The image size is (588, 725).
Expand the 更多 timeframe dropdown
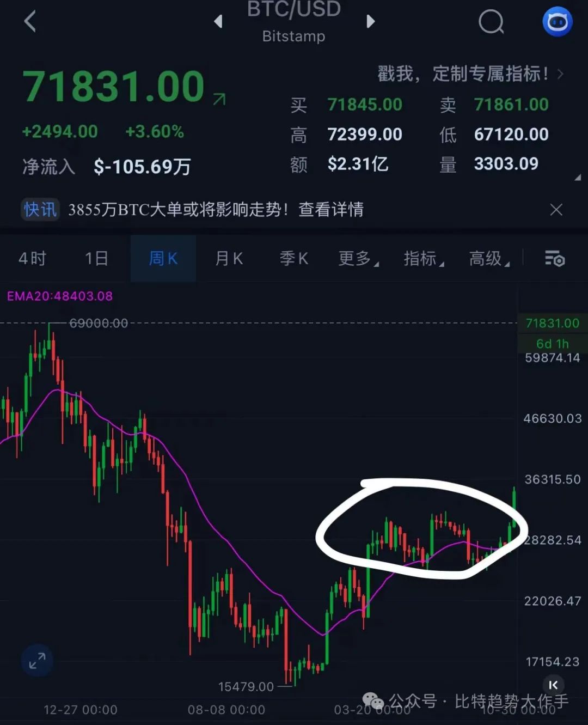[358, 258]
